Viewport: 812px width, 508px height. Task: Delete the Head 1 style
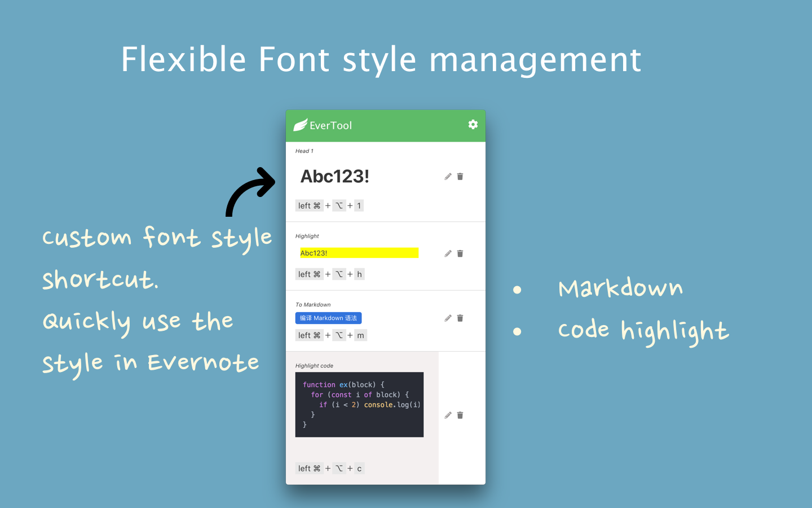point(460,177)
